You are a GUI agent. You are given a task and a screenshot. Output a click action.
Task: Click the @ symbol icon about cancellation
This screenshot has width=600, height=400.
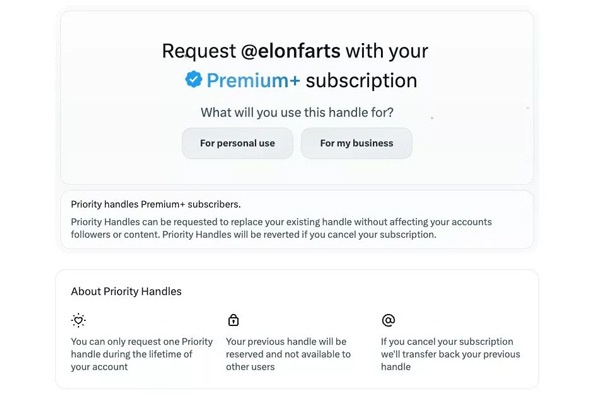pos(388,320)
